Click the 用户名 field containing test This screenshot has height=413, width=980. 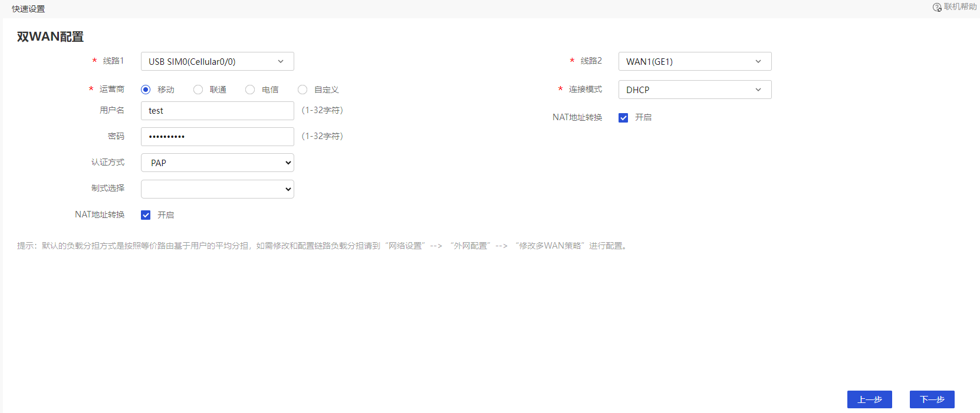click(218, 111)
